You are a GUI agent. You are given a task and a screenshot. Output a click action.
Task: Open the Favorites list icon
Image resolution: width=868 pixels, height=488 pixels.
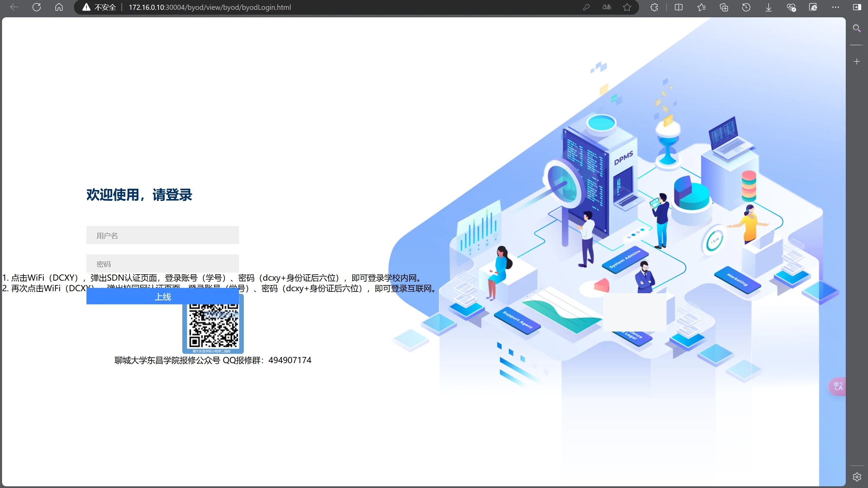(702, 7)
